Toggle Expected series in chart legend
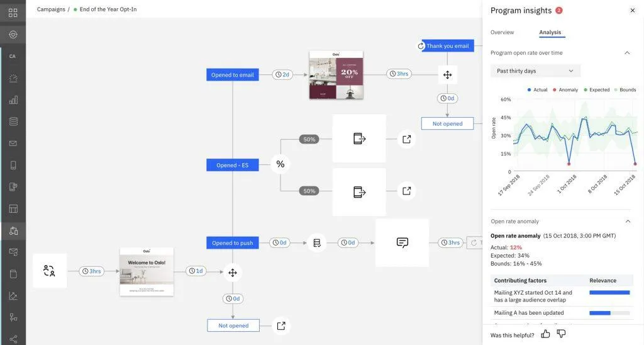 coord(596,89)
